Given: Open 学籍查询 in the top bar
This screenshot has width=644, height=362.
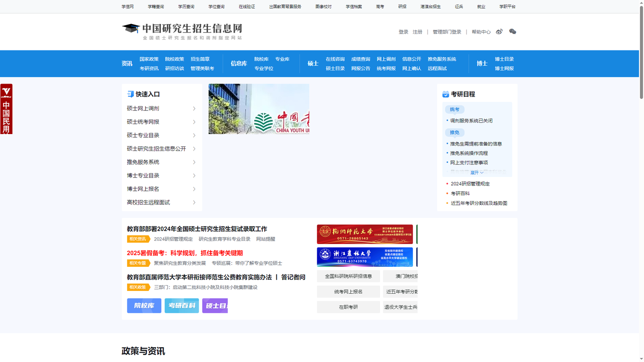Looking at the screenshot, I should click(x=156, y=7).
